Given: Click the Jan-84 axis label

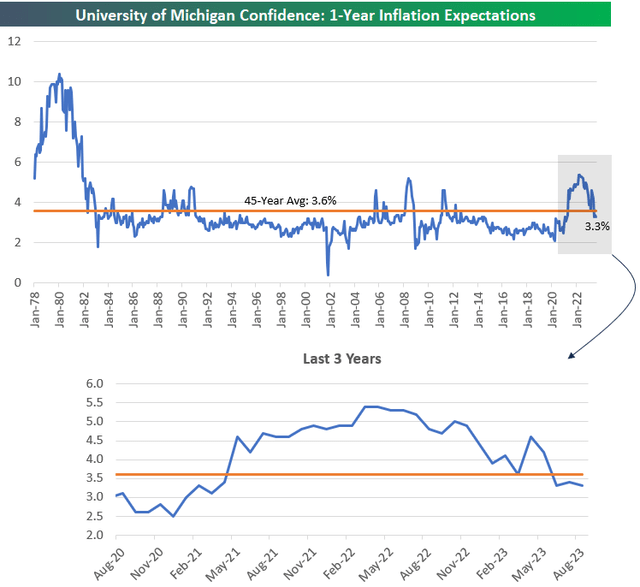Looking at the screenshot, I should (x=109, y=309).
